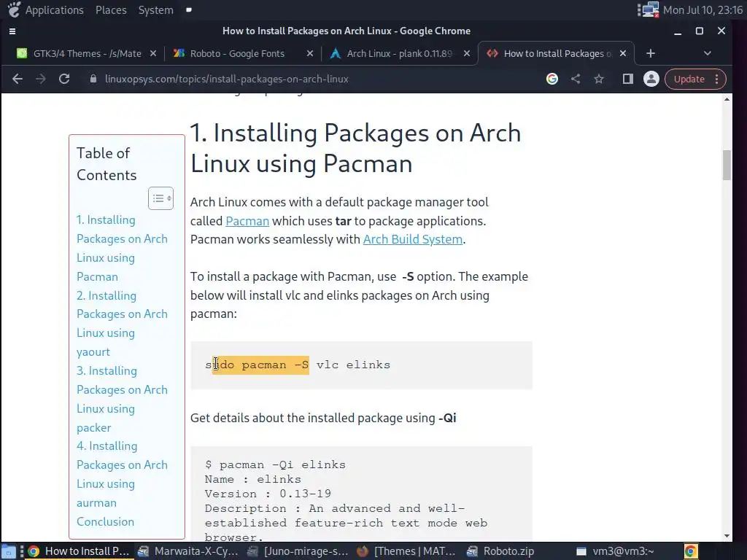Click the sudo pacman -S code block

(x=361, y=365)
